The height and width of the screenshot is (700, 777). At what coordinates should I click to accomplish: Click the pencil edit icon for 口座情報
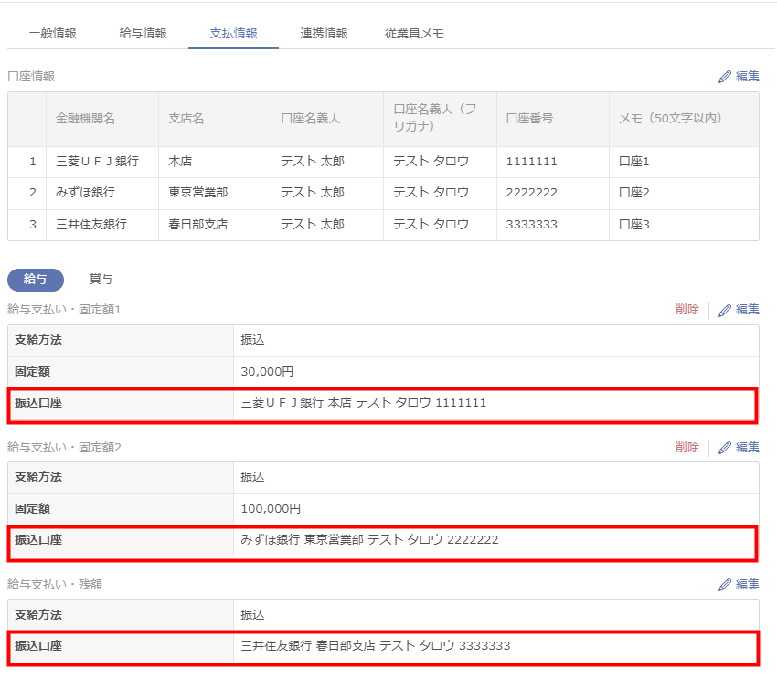pyautogui.click(x=726, y=77)
